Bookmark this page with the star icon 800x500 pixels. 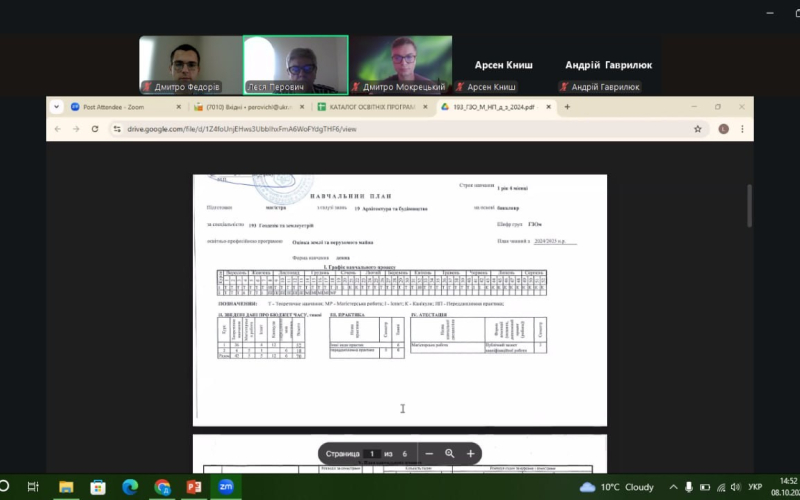pos(697,129)
